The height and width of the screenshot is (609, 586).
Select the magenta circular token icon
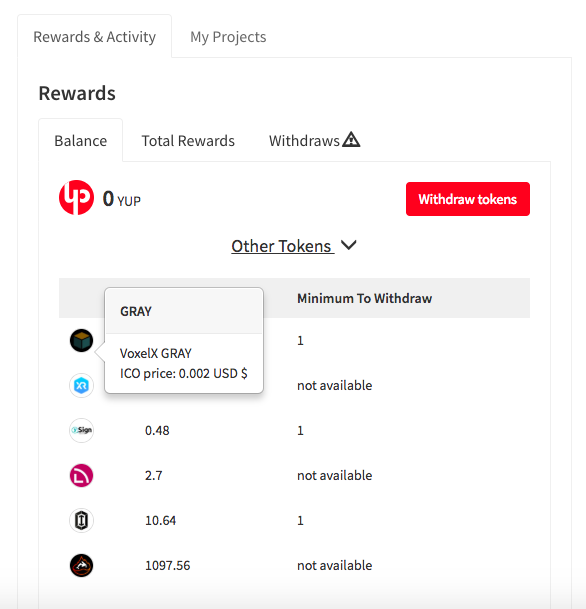[x=82, y=475]
